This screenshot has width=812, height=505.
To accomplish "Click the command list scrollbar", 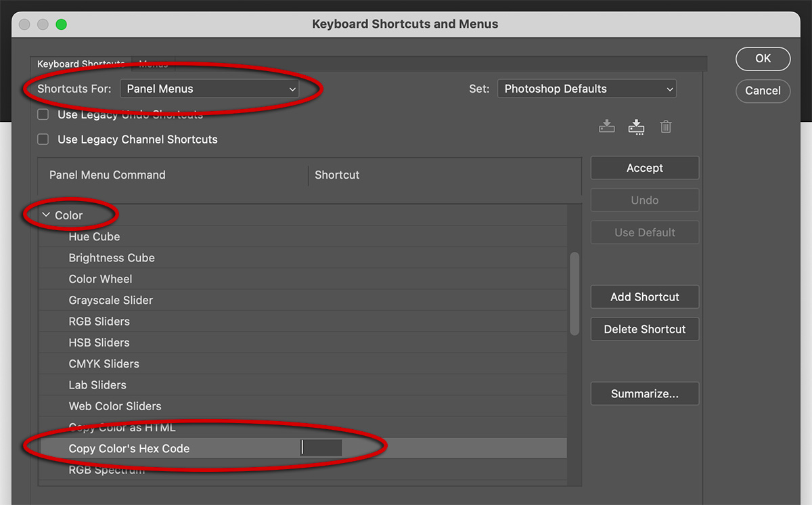I will (574, 294).
